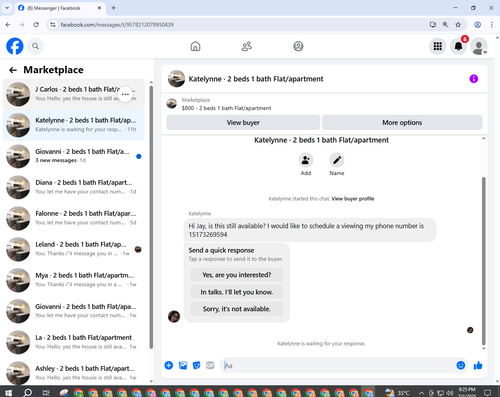Click Katelynne avatar in chat header
Screen dimensions: 500x397
(176, 79)
